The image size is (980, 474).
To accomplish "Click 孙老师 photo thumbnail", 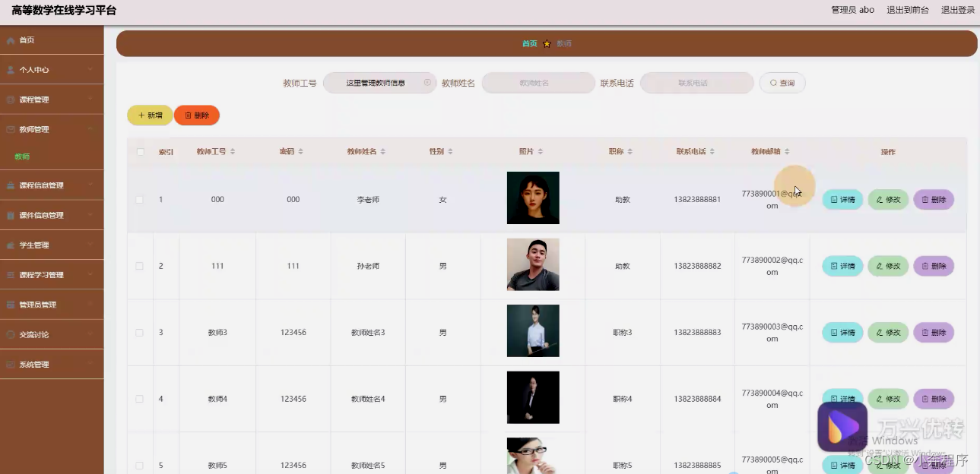I will [x=533, y=264].
